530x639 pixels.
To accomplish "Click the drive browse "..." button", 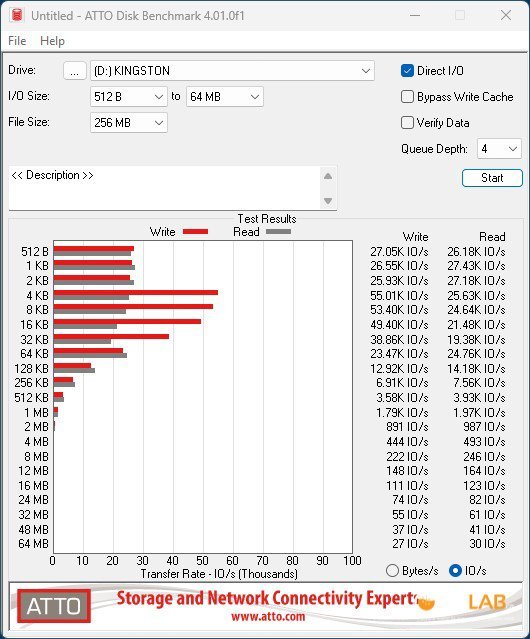I will coord(75,71).
